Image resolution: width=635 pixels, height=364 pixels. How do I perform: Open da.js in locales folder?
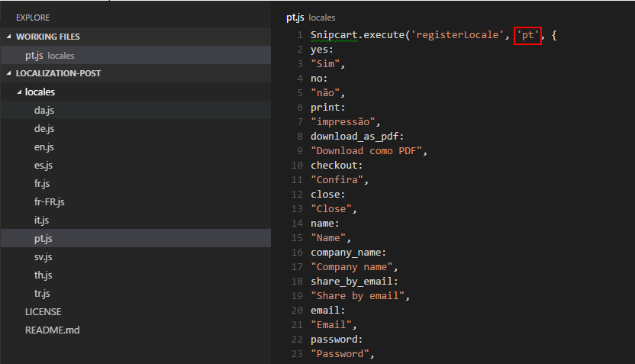136,110
